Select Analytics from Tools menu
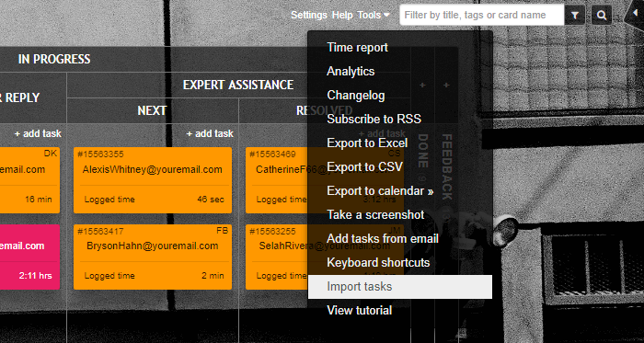 [399, 72]
